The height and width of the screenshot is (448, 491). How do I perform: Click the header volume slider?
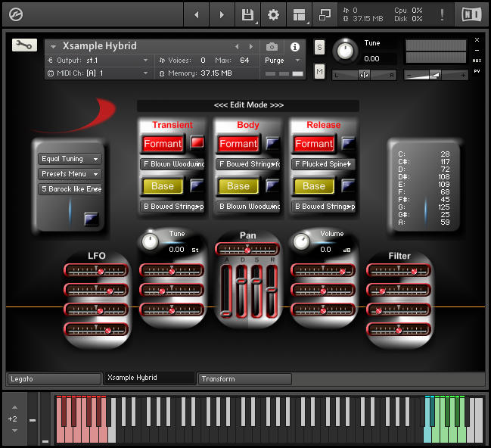[x=436, y=75]
